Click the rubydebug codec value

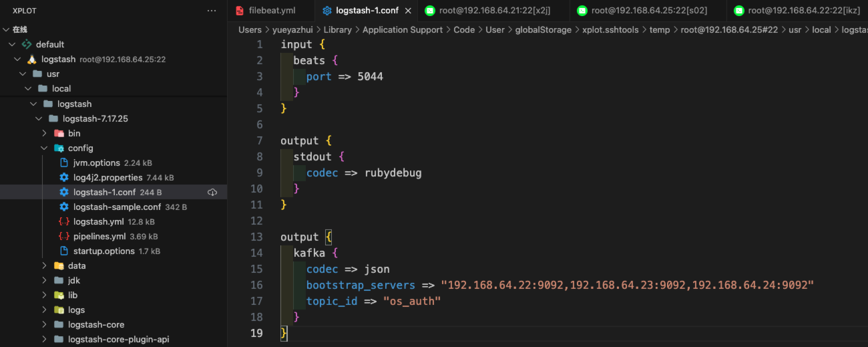pos(393,172)
